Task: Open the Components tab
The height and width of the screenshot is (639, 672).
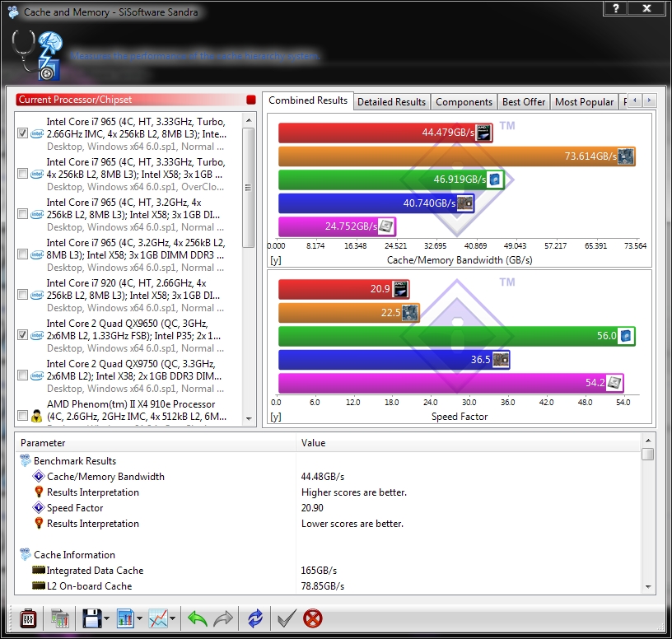Action: click(x=464, y=102)
